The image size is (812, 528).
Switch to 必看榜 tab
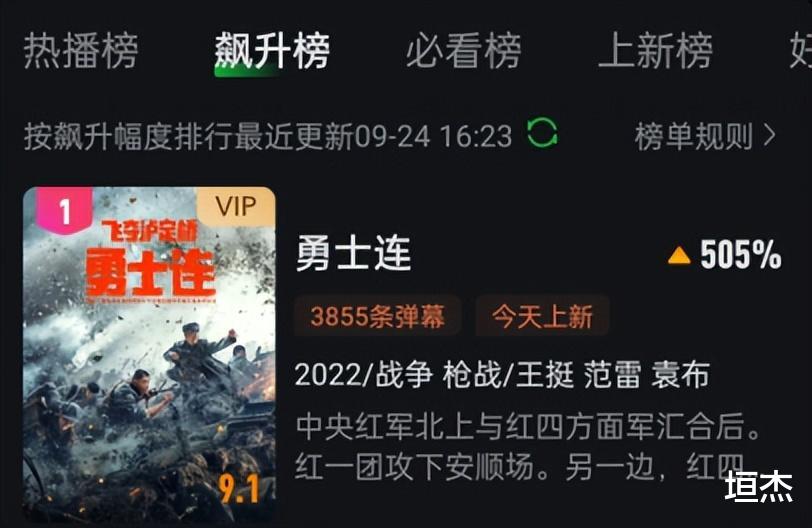tap(463, 50)
